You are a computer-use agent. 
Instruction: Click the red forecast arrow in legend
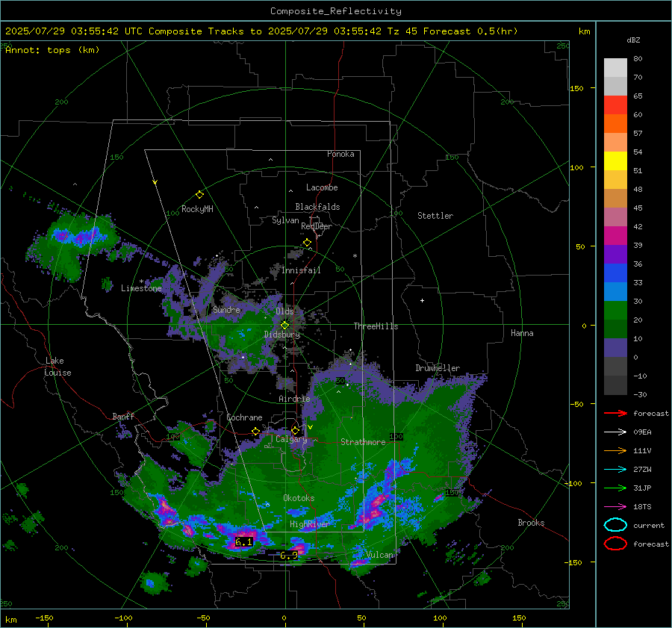(x=615, y=413)
